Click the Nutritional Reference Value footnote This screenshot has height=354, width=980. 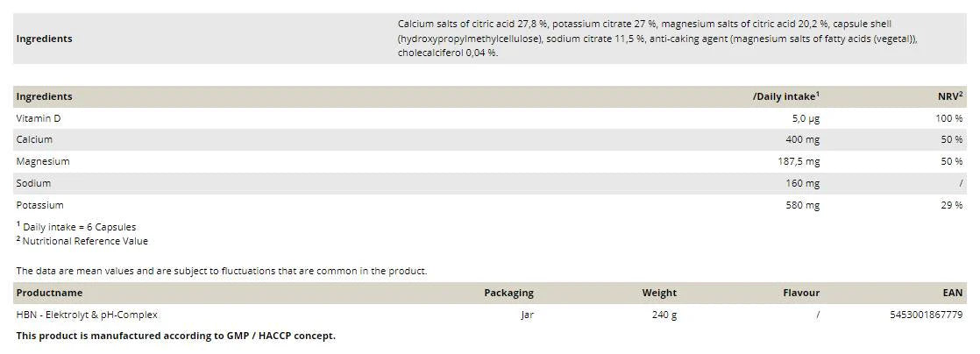[x=85, y=241]
